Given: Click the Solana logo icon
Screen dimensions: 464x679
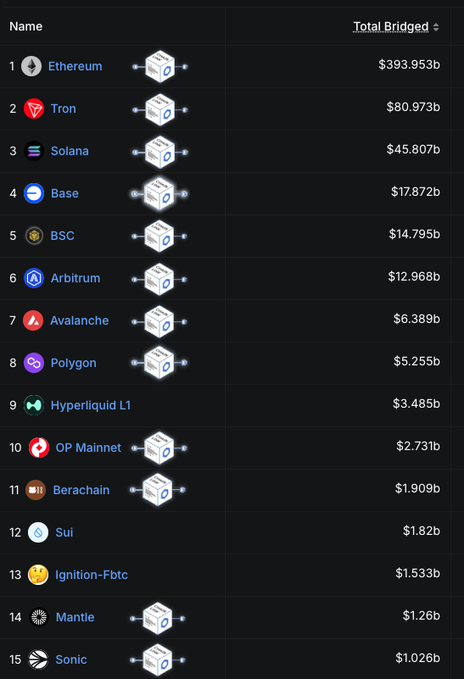Looking at the screenshot, I should click(x=34, y=151).
